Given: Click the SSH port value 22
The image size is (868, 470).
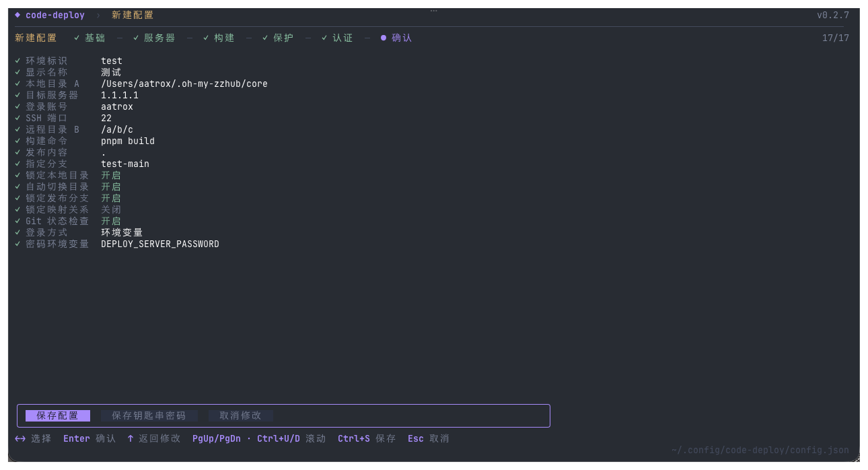Looking at the screenshot, I should point(106,118).
